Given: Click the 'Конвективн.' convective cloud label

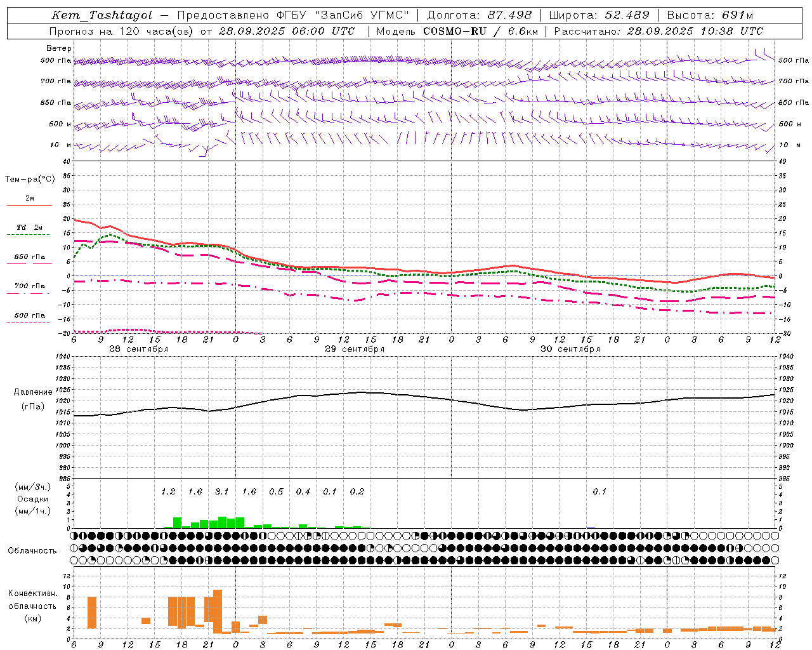Looking at the screenshot, I should tap(33, 594).
